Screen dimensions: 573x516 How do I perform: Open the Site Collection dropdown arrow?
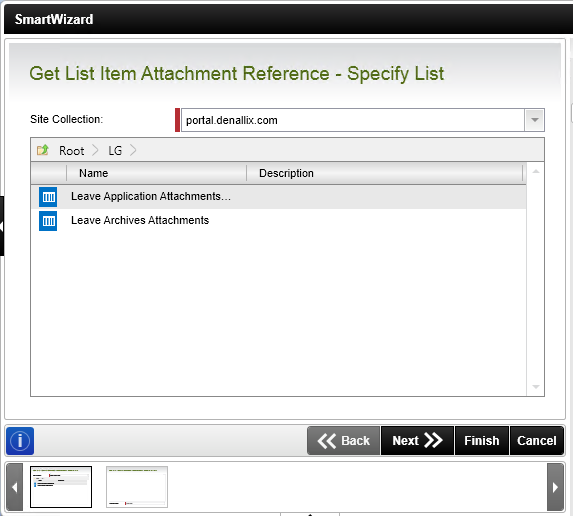click(x=534, y=120)
